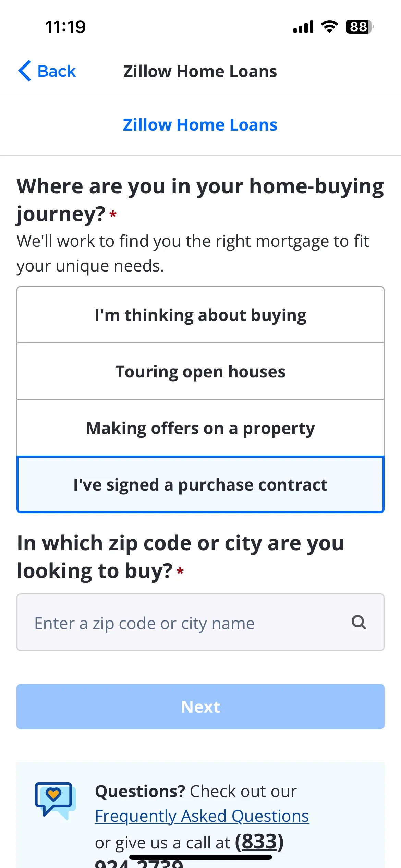The image size is (401, 868).
Task: Tap the cellular signal bars icon
Action: pyautogui.click(x=303, y=27)
